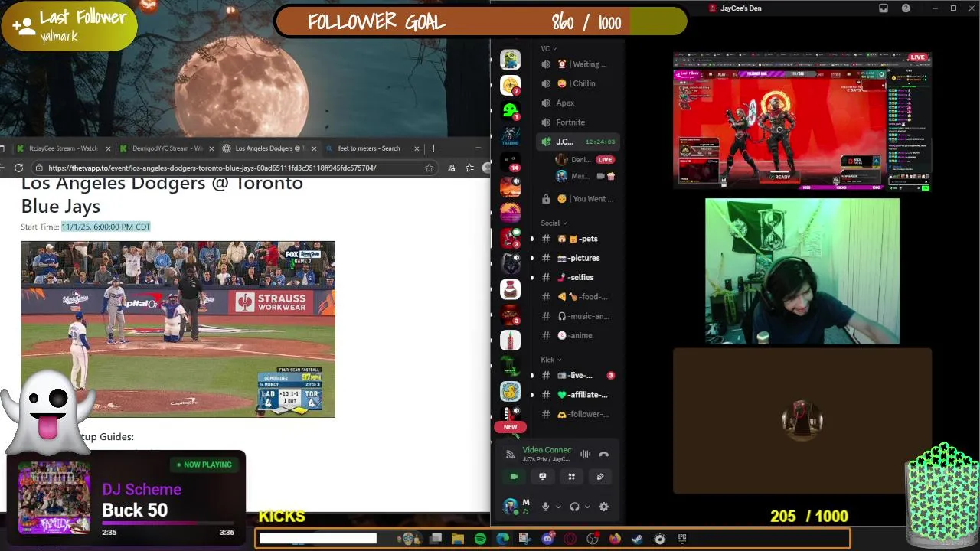
Task: Open microphone input options dropdown
Action: pyautogui.click(x=557, y=507)
